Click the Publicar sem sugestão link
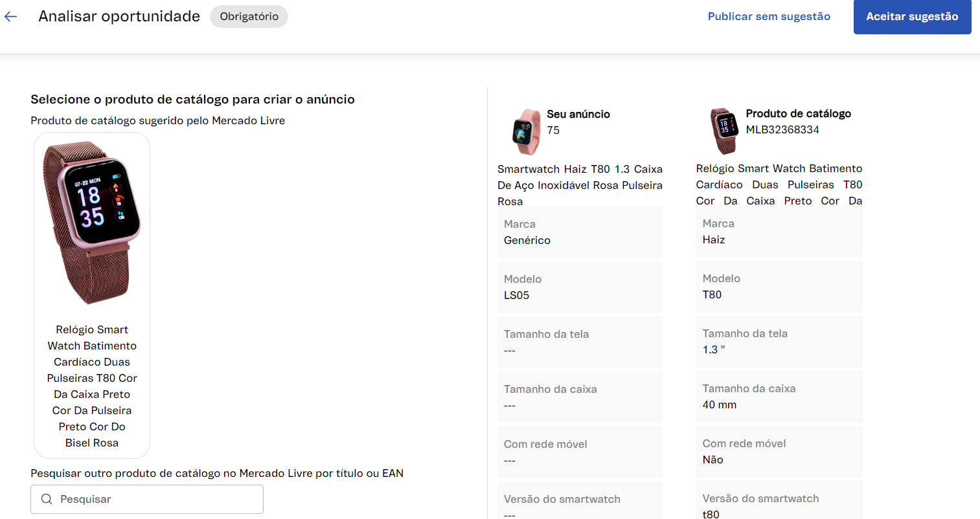Screen dimensions: 980x519 [769, 17]
